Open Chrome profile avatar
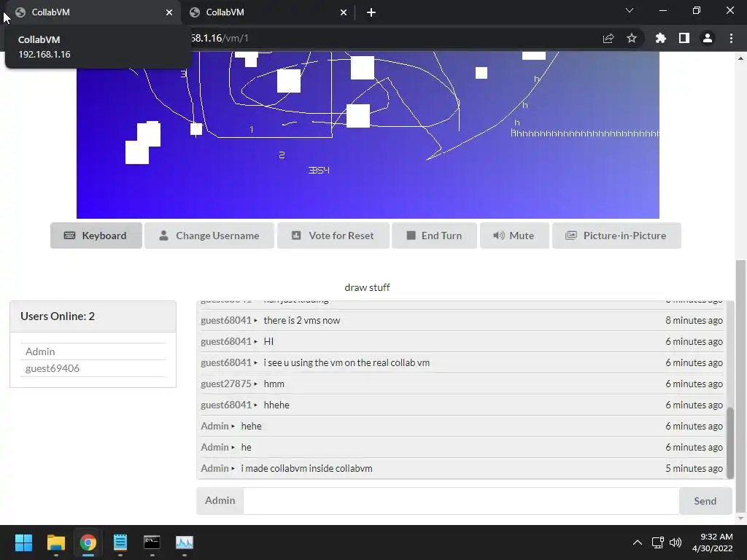This screenshot has width=747, height=560. pyautogui.click(x=708, y=38)
